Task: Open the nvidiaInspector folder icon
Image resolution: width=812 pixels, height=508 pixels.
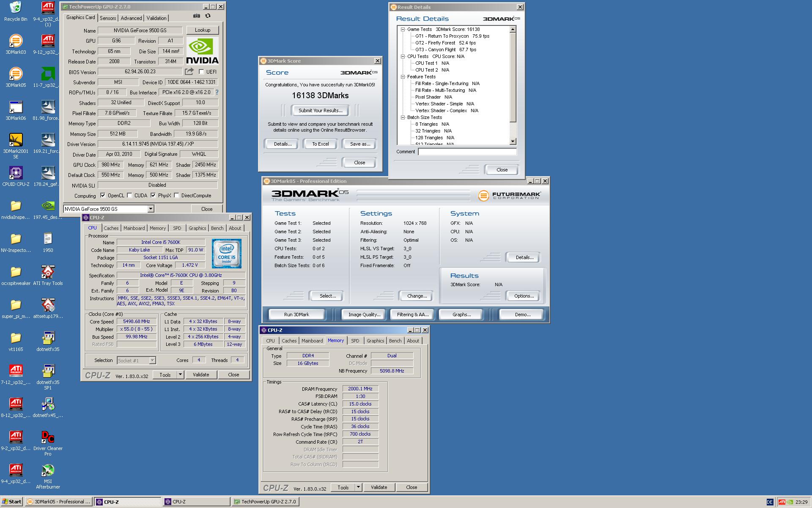Action: pyautogui.click(x=16, y=210)
